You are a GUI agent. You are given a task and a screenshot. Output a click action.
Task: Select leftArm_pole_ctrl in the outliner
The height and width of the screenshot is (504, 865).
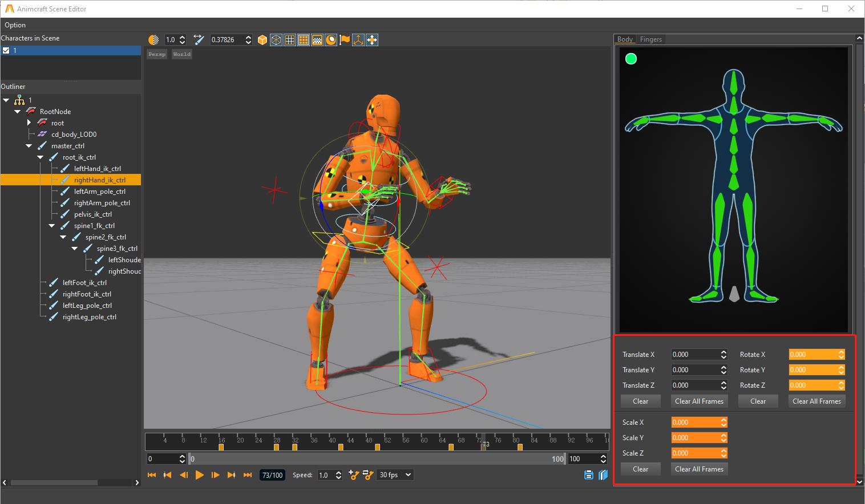pos(99,192)
